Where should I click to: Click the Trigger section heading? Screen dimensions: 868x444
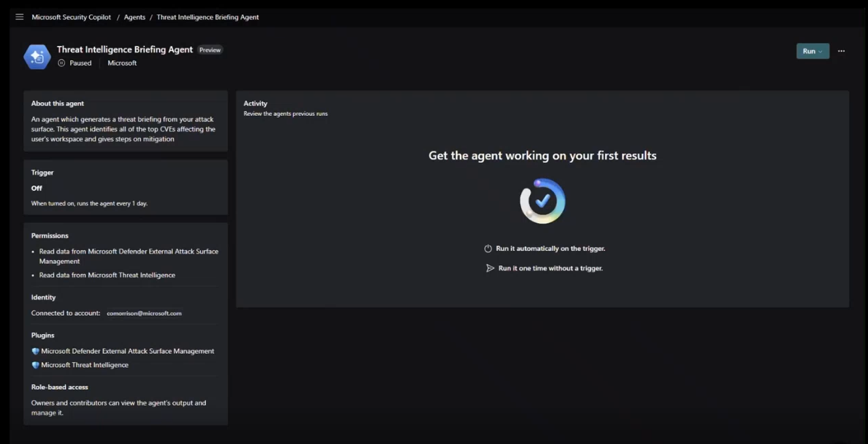pyautogui.click(x=42, y=173)
